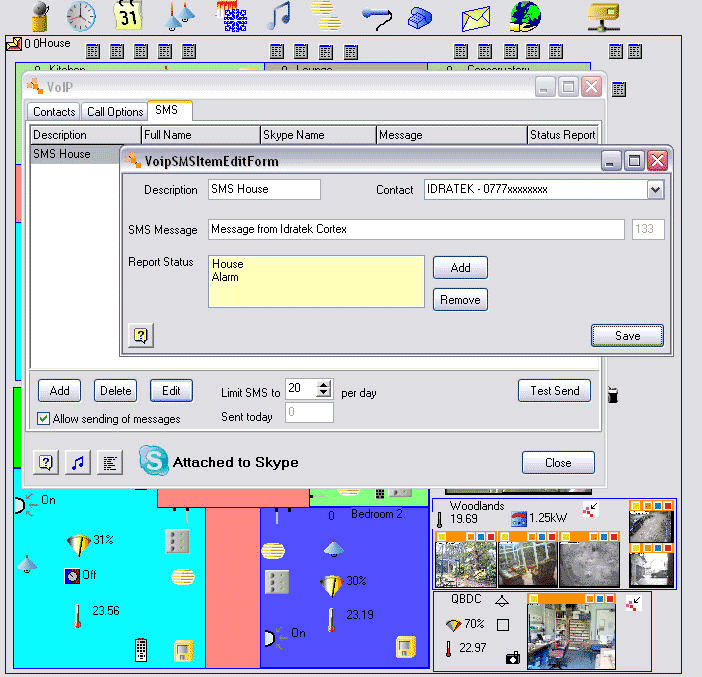This screenshot has height=677, width=702.
Task: Open the clock icon in top toolbar
Action: coord(82,16)
